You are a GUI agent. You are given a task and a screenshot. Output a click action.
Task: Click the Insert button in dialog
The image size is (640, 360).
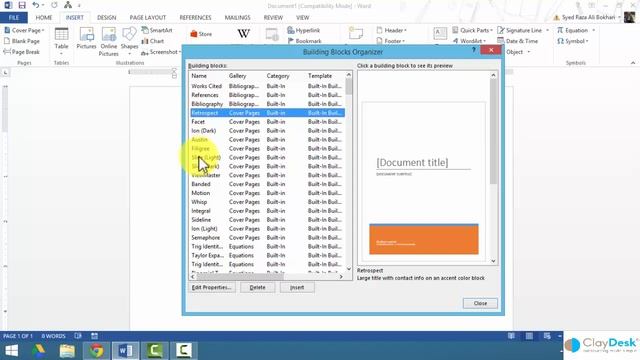(297, 287)
